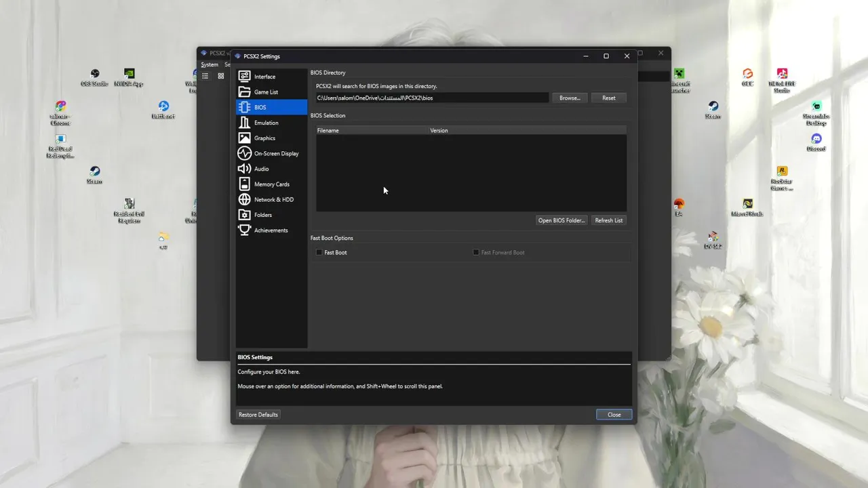Select Battle.net desktop icon
The width and height of the screenshot is (868, 488).
(163, 110)
